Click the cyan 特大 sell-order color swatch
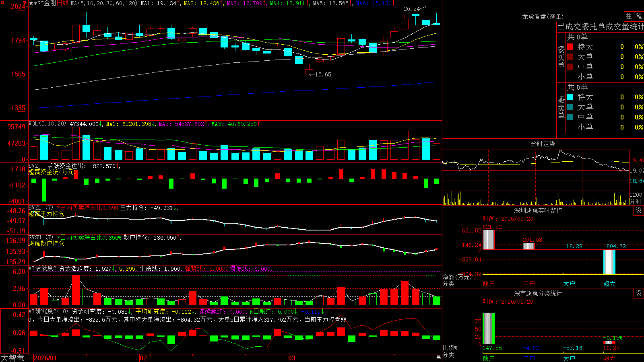The image size is (644, 362). pyautogui.click(x=570, y=97)
